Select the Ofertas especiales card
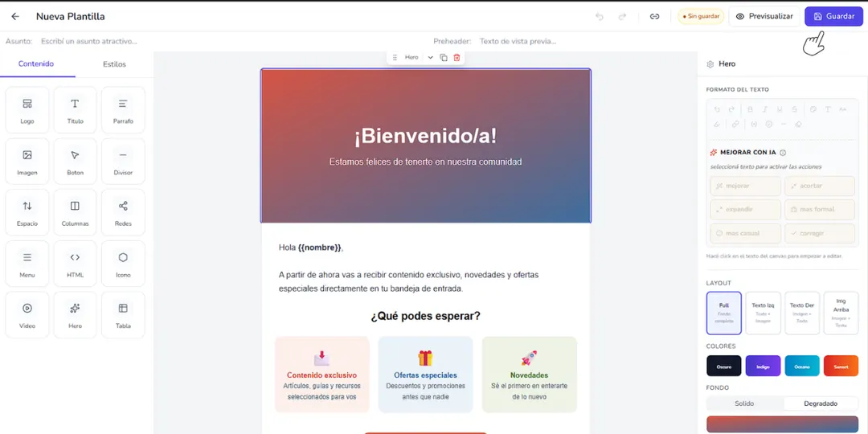Screen dimensions: 868x434 (x=426, y=375)
